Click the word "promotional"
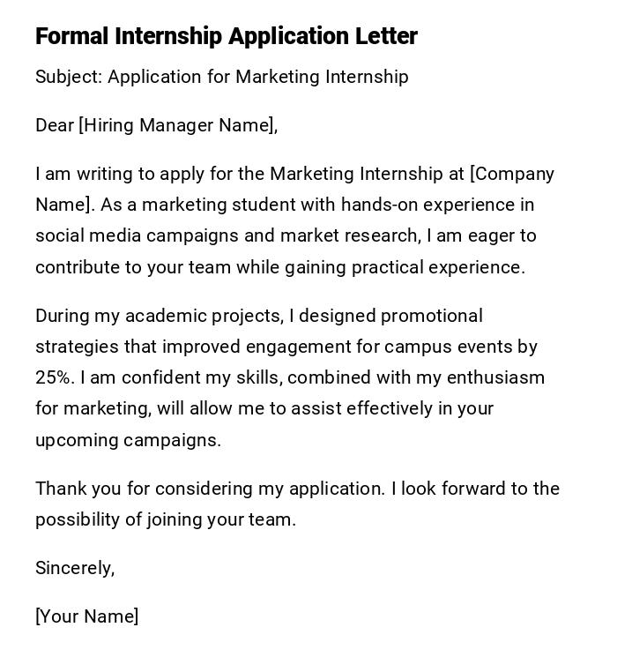 429,316
